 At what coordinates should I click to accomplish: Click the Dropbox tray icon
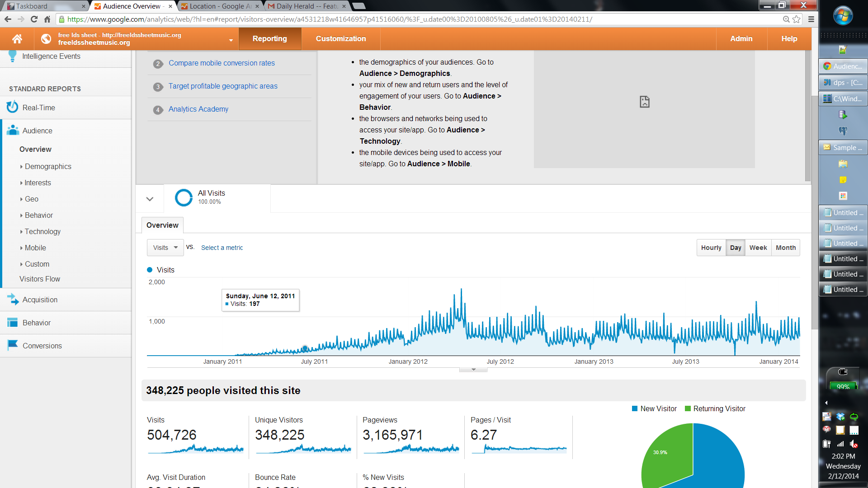pos(840,417)
